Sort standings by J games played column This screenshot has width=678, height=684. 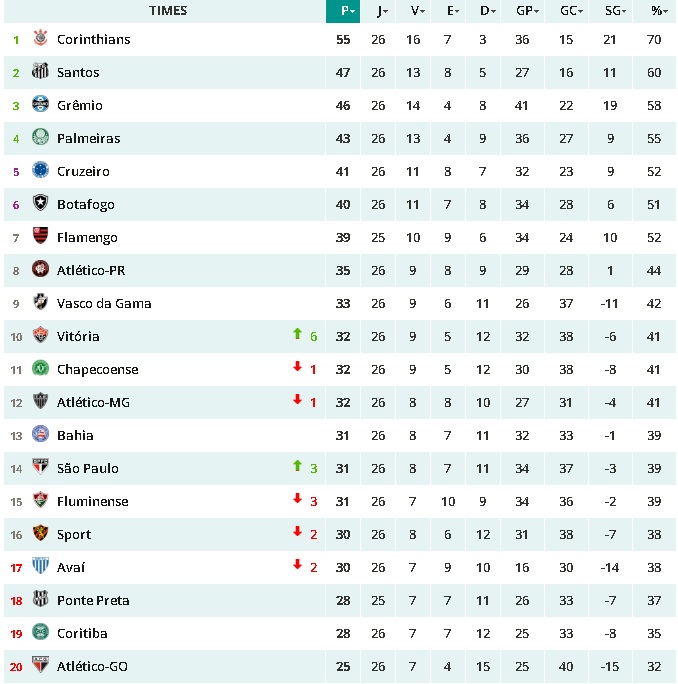click(380, 11)
